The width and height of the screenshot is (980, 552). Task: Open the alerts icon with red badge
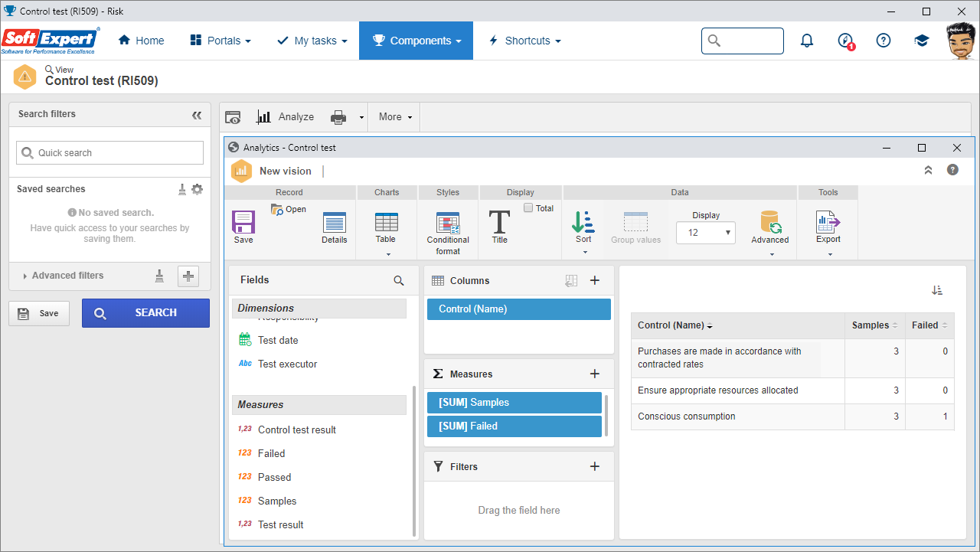pyautogui.click(x=845, y=41)
